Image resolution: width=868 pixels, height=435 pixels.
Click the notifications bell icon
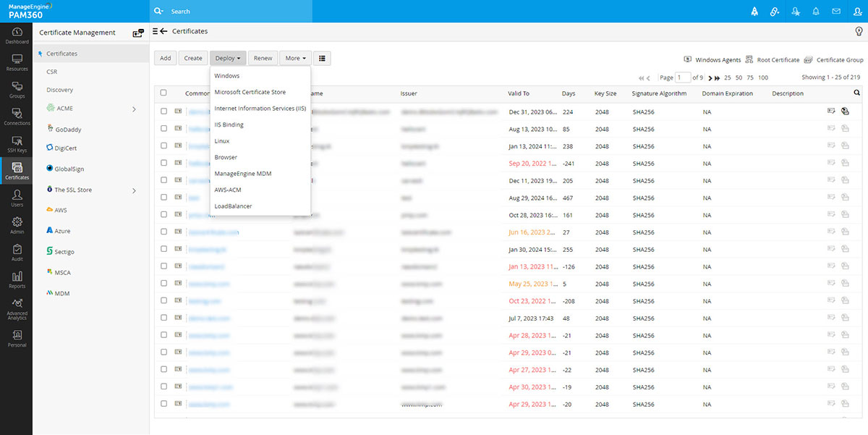point(816,12)
